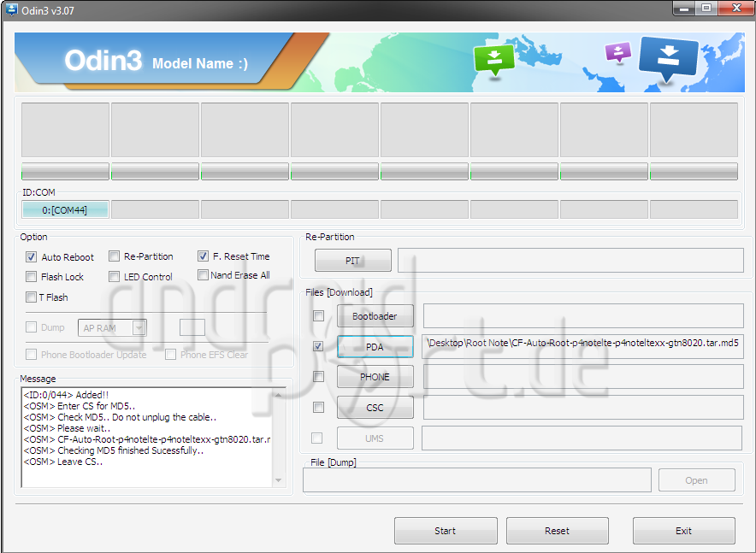Click the Reset button
This screenshot has height=553, width=756.
[557, 531]
